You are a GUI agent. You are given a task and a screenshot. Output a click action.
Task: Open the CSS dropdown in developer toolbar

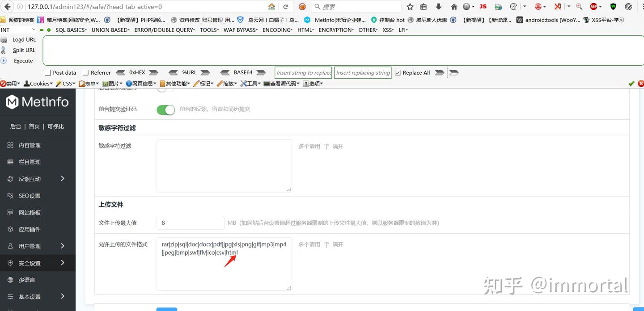tap(66, 84)
